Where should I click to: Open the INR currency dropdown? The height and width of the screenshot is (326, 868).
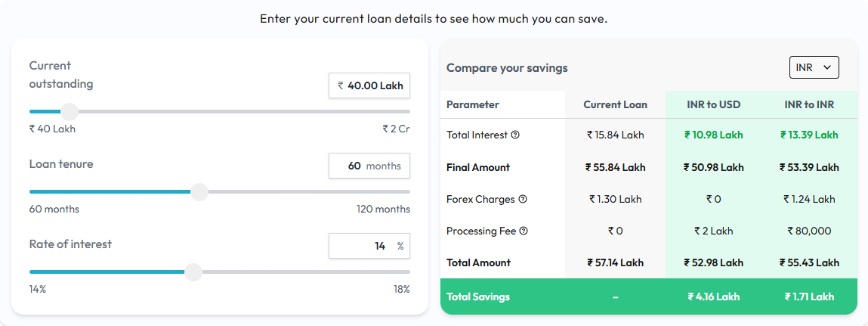coord(814,67)
